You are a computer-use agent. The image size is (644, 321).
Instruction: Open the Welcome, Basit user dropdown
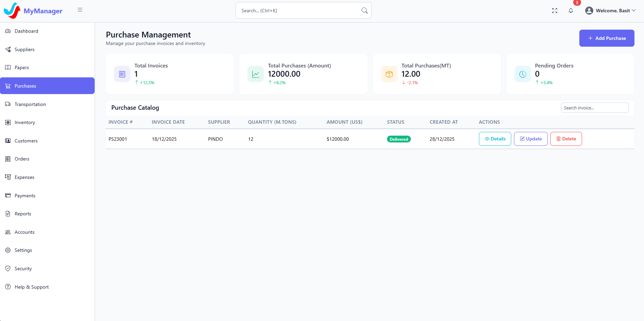coord(610,11)
